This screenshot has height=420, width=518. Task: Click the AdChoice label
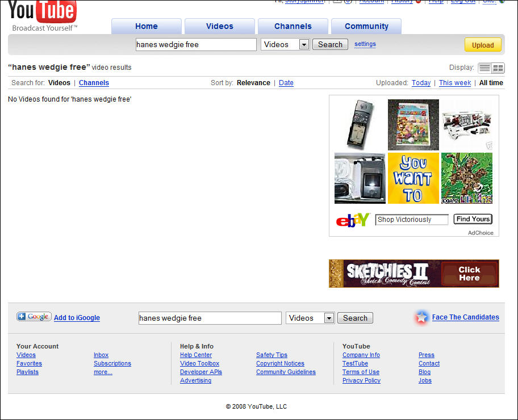click(x=481, y=233)
